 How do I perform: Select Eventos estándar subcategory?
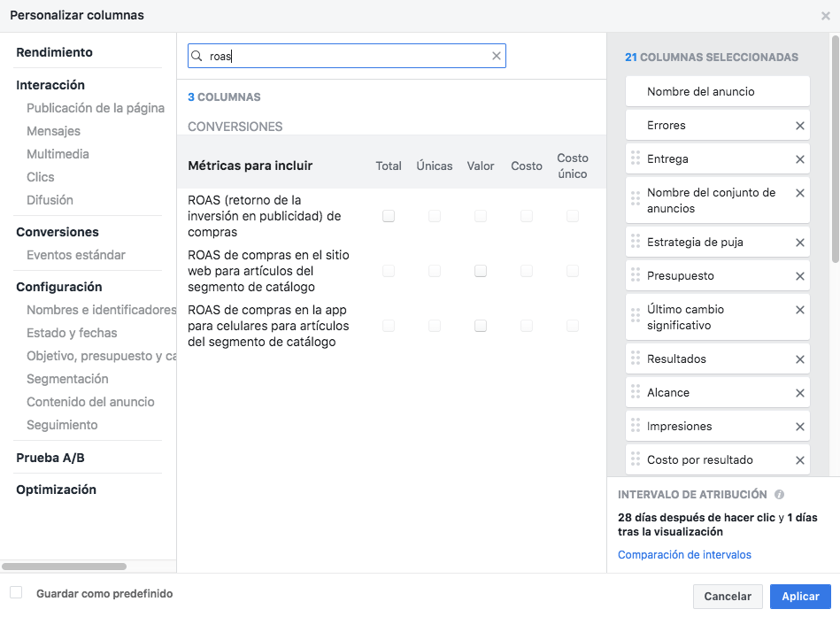click(76, 255)
